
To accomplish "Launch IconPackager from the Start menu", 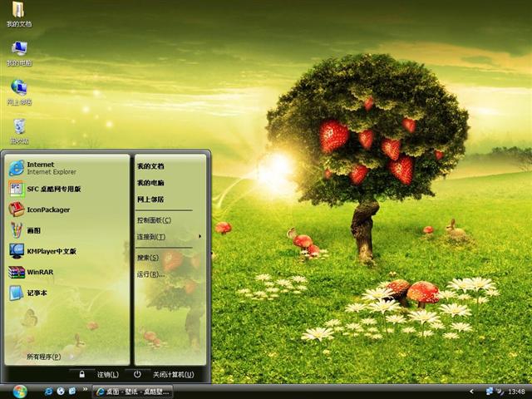I will coord(48,209).
